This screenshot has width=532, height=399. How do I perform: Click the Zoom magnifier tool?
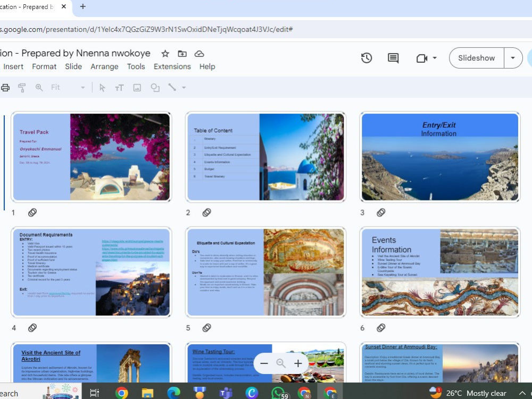click(39, 88)
